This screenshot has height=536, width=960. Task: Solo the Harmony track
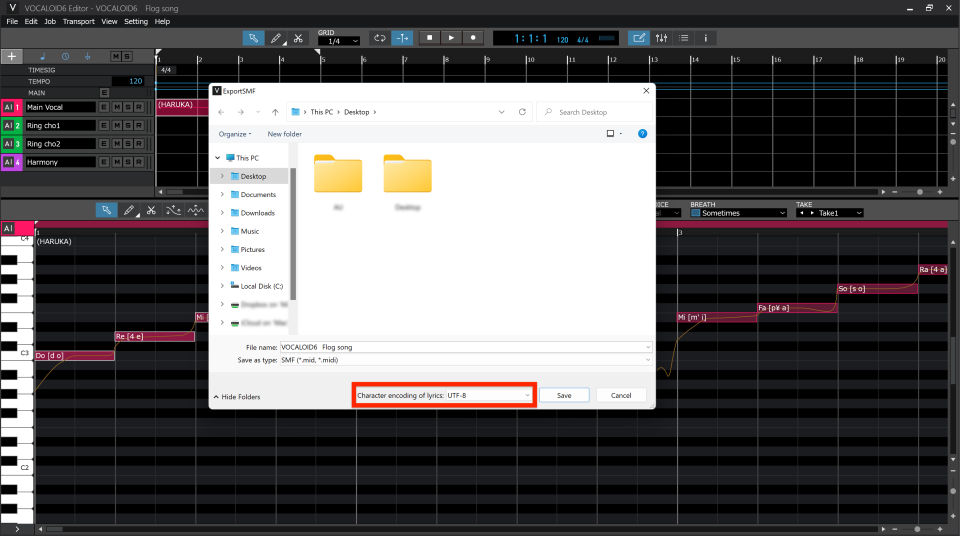coord(127,162)
